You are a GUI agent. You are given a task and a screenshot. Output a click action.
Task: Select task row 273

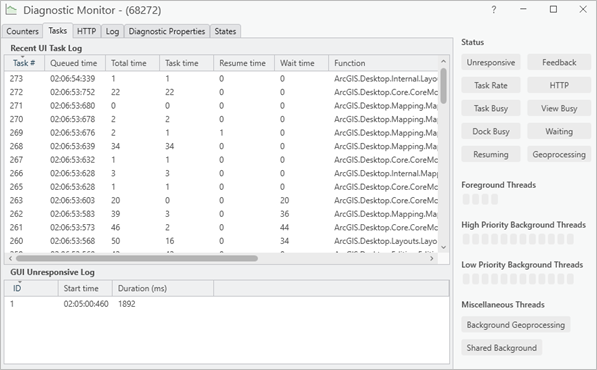tap(221, 78)
